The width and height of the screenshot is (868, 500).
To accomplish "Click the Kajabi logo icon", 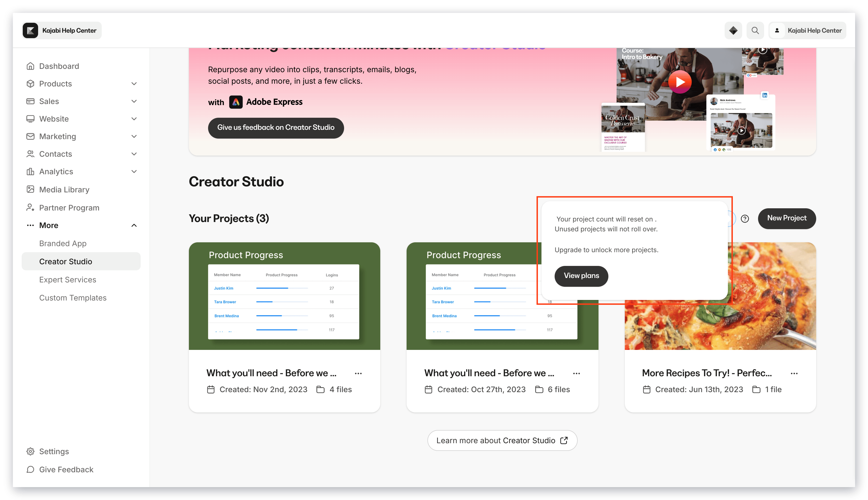I will [x=30, y=30].
